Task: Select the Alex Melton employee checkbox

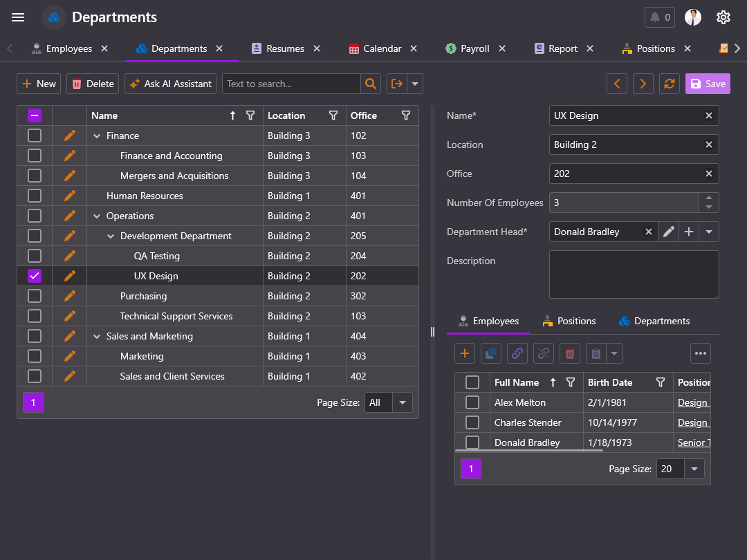Action: (472, 402)
